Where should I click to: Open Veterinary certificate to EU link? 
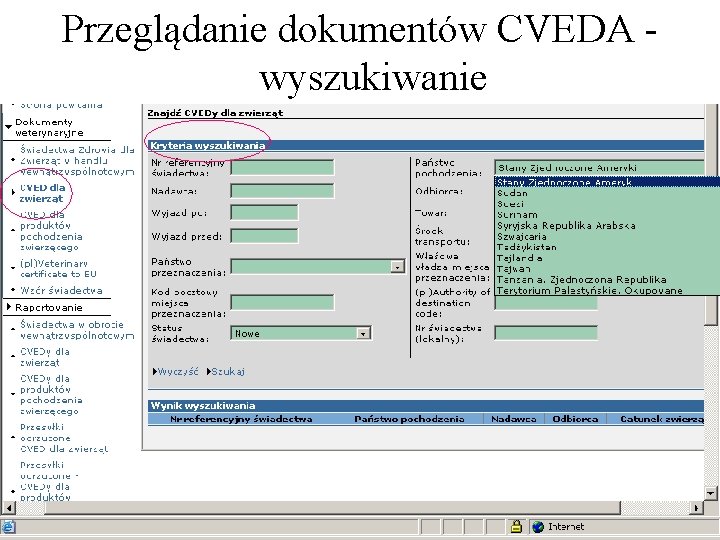[x=58, y=269]
